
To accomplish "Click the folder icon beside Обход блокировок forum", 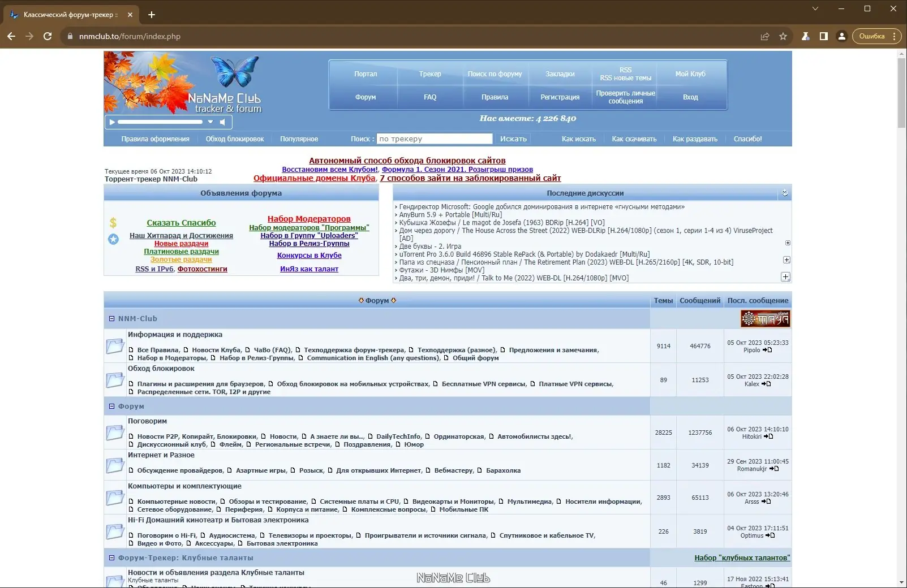I will (115, 380).
